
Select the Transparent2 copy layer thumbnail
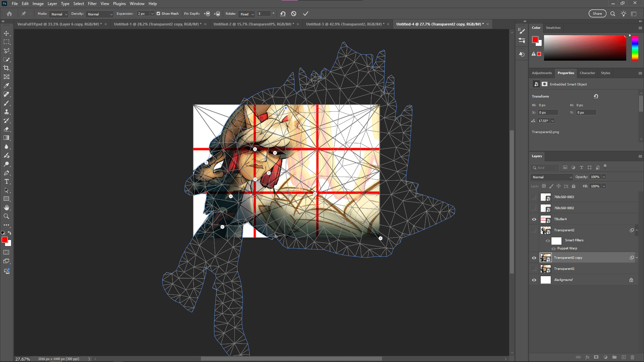pyautogui.click(x=545, y=257)
